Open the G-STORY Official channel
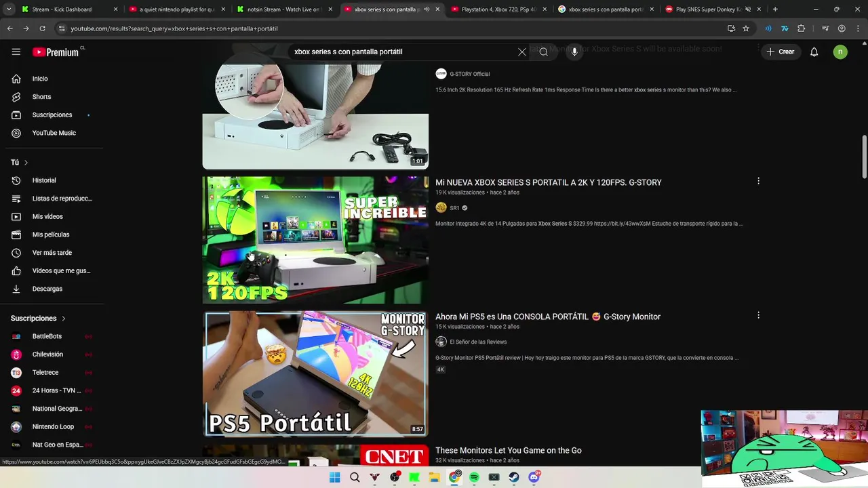The width and height of the screenshot is (868, 488). [x=469, y=74]
